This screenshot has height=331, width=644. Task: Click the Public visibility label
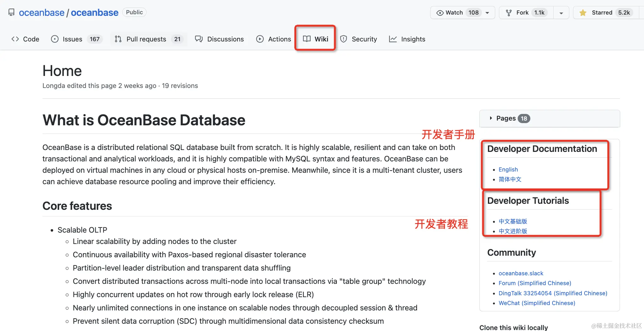coord(134,12)
